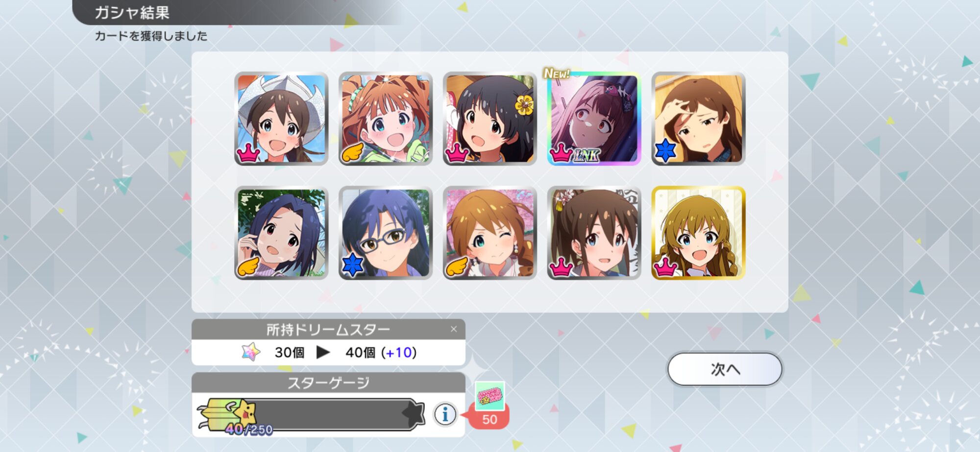Image resolution: width=980 pixels, height=452 pixels.
Task: Click the star gauge progress bar
Action: [312, 414]
